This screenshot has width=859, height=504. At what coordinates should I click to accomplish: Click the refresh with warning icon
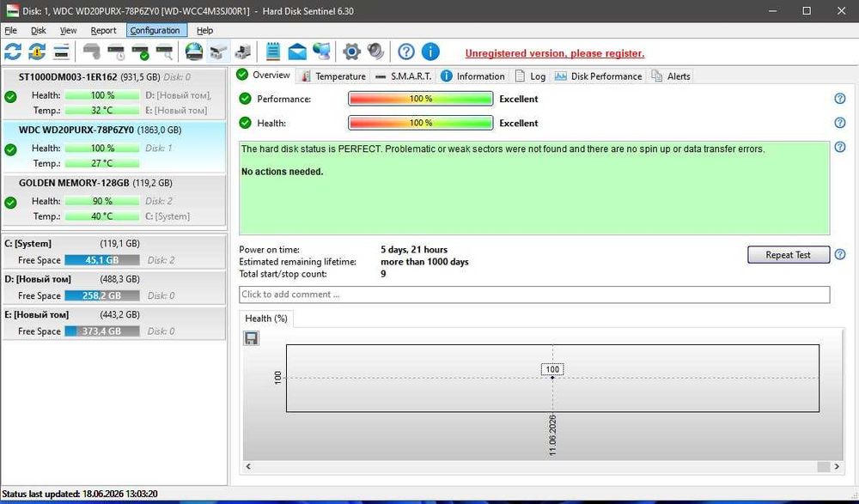[x=37, y=52]
